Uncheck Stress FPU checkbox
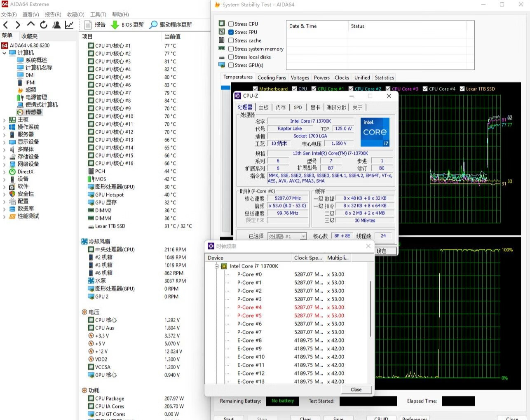 [231, 32]
